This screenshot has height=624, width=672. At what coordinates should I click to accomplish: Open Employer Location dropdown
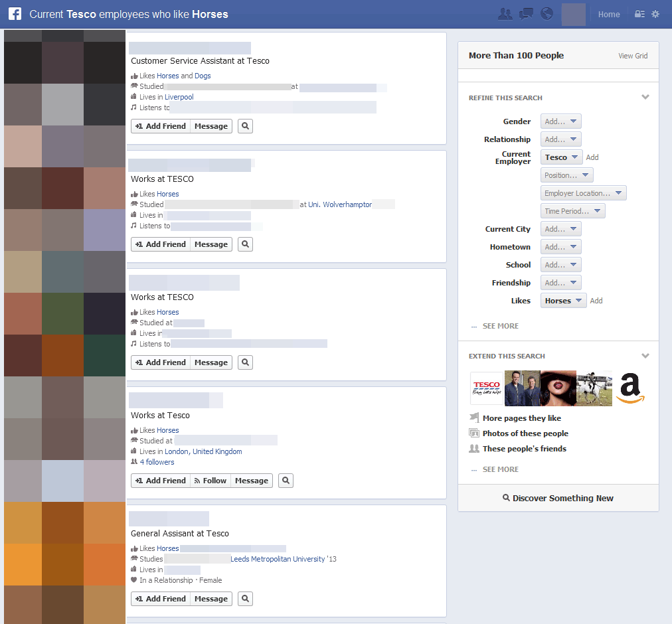pyautogui.click(x=583, y=193)
